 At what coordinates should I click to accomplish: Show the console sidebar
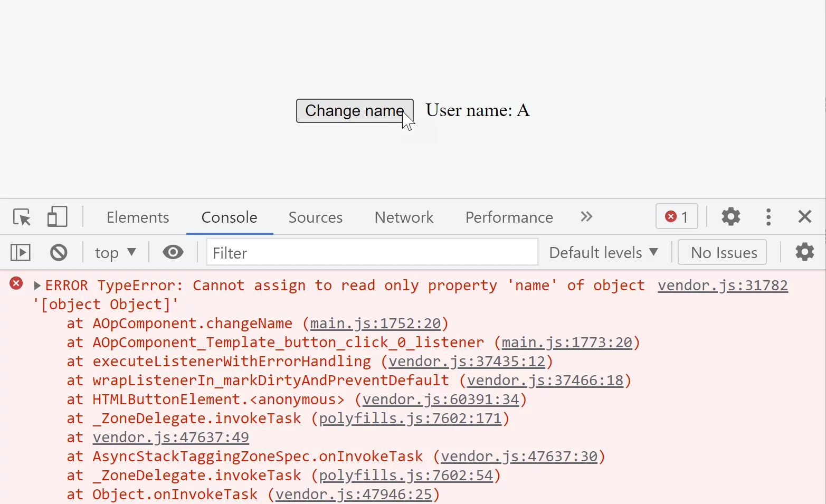tap(20, 252)
